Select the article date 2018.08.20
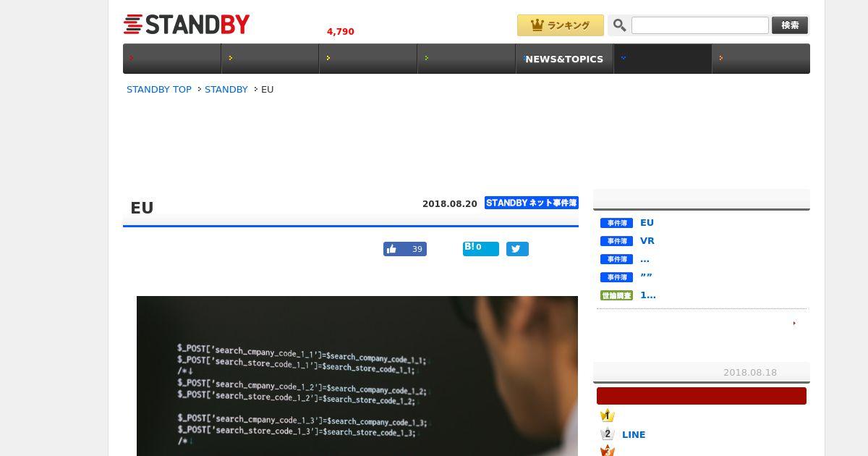The height and width of the screenshot is (456, 868). tap(450, 204)
